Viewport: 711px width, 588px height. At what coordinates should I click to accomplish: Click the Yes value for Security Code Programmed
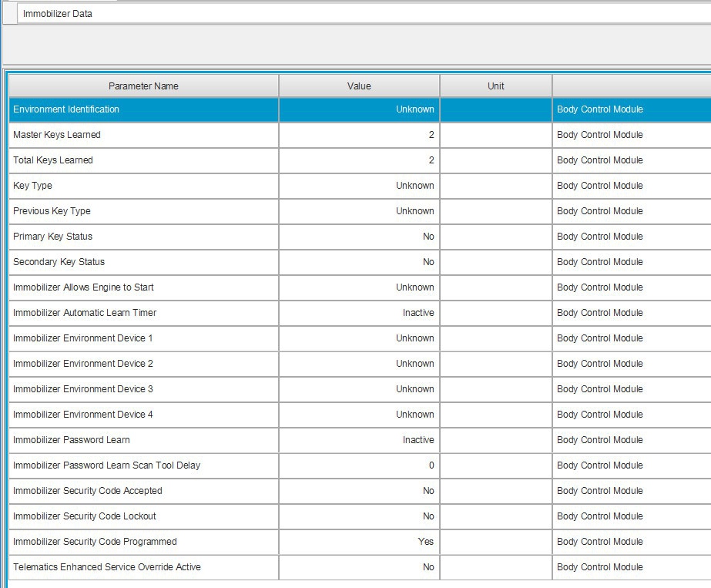426,541
